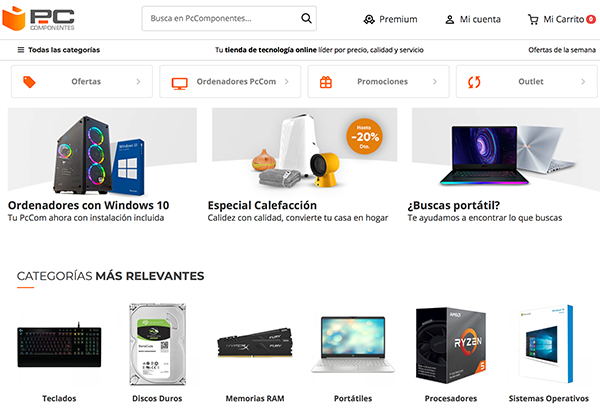This screenshot has width=600, height=419.
Task: Open Ofertas de la semana
Action: 562,50
